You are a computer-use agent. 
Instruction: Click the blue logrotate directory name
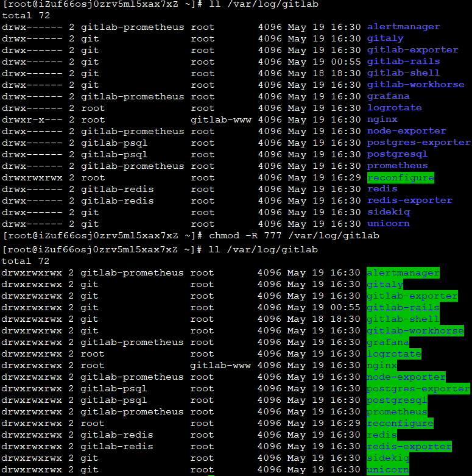pos(394,108)
